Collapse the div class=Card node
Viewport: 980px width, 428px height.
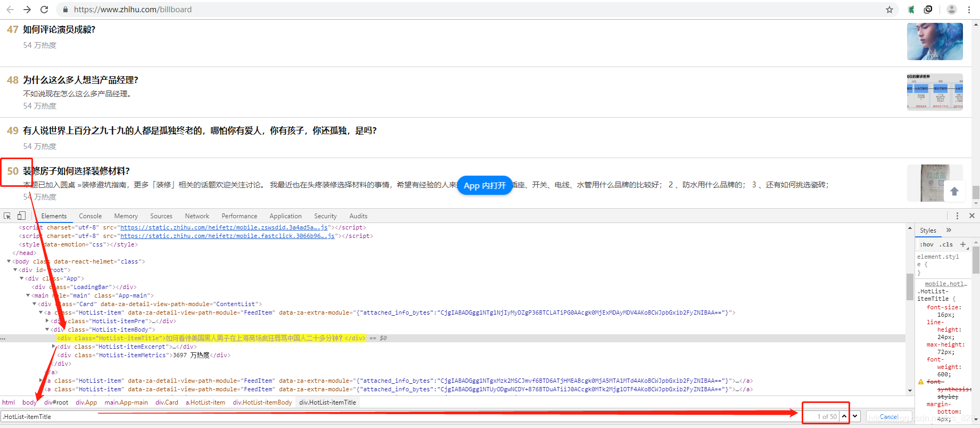click(x=34, y=304)
